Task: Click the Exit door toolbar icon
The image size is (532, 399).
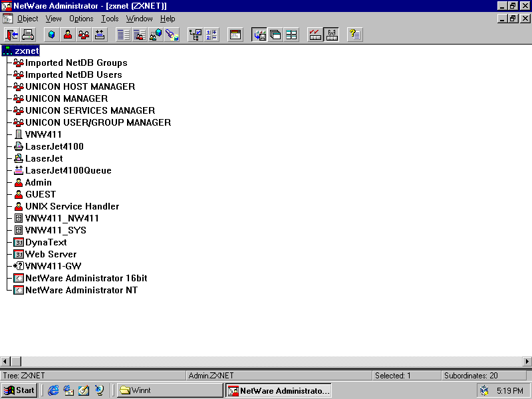Action: tap(12, 35)
